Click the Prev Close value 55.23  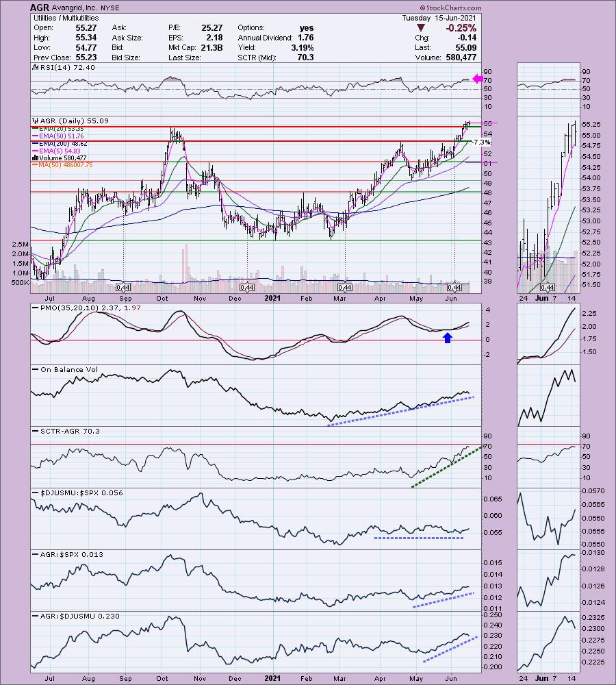click(86, 58)
